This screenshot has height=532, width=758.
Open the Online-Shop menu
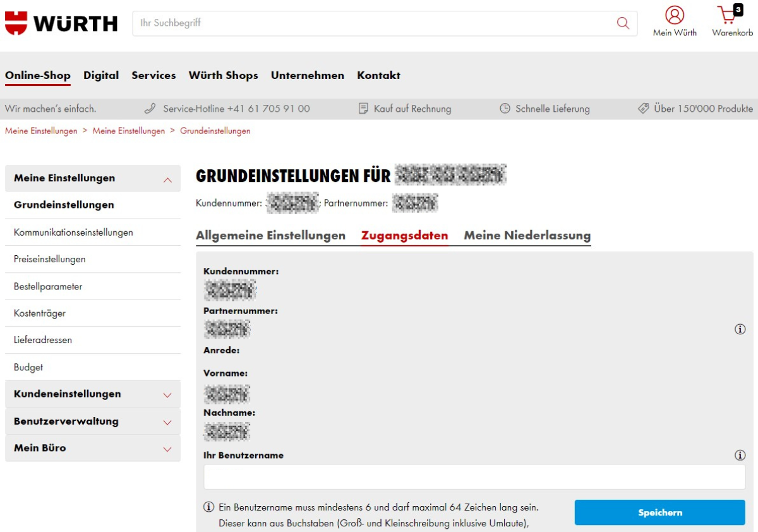[x=38, y=76]
